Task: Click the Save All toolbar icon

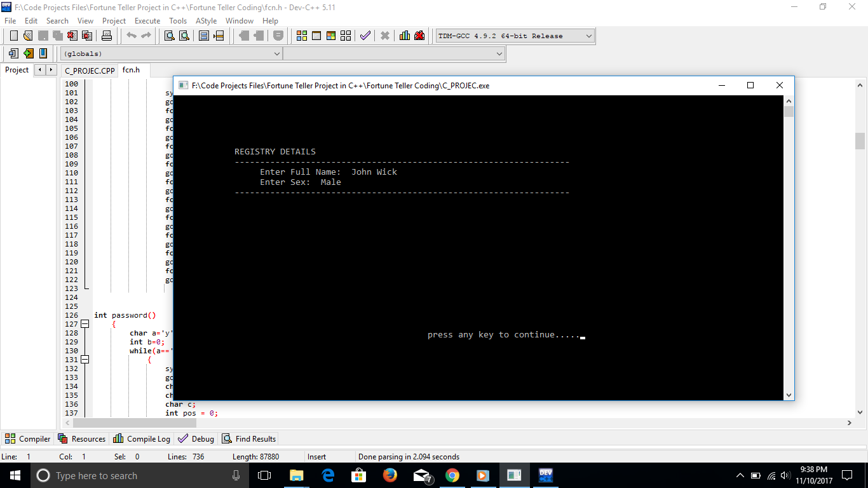Action: click(58, 36)
